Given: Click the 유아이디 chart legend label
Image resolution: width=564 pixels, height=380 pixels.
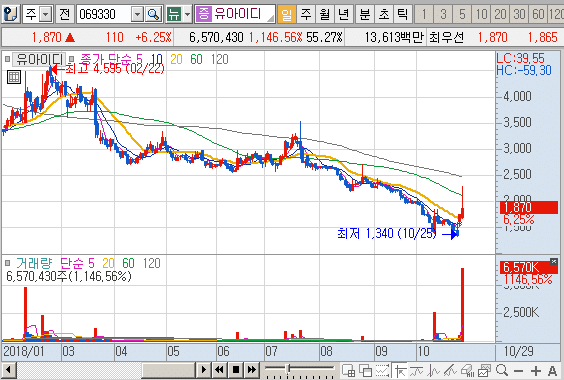Looking at the screenshot, I should click(x=39, y=59).
